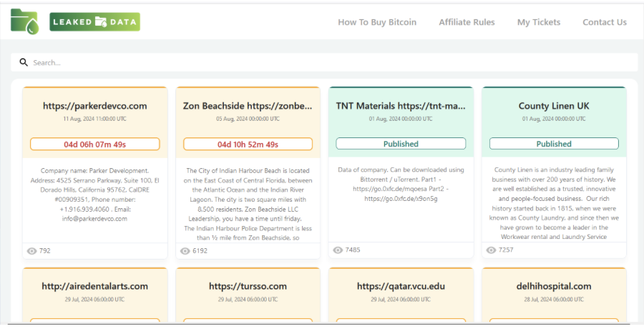The image size is (644, 329).
Task: Click the date under http://airedentalarts.com
Action: [95, 300]
